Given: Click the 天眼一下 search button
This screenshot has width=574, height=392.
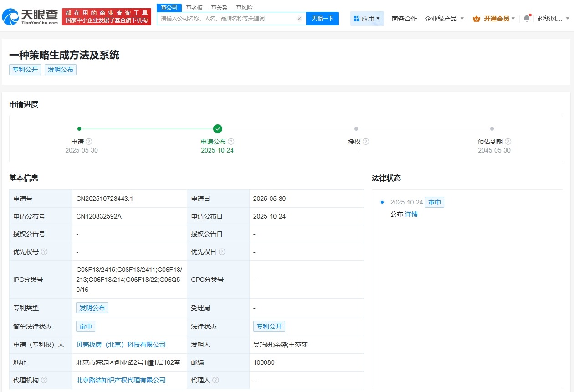Looking at the screenshot, I should click(x=323, y=19).
